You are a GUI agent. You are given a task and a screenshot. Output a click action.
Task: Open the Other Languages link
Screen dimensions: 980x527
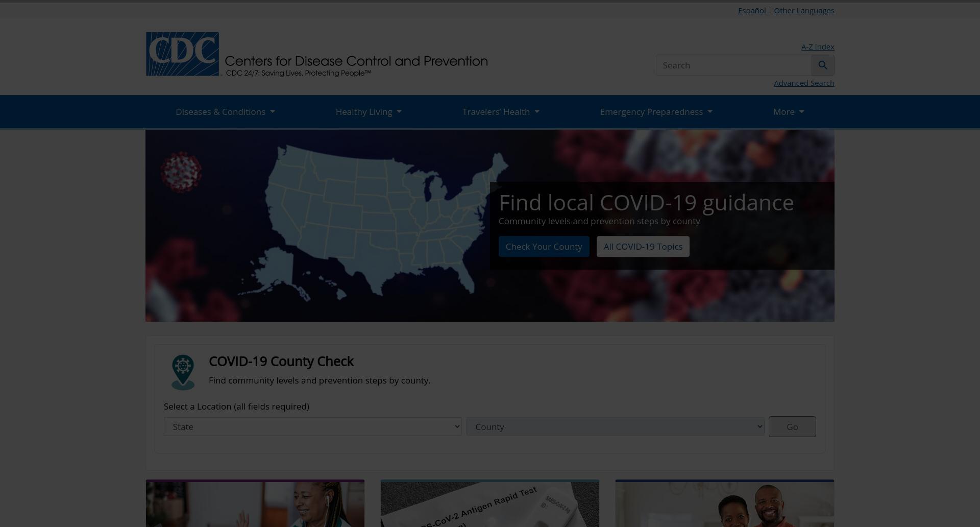click(804, 11)
